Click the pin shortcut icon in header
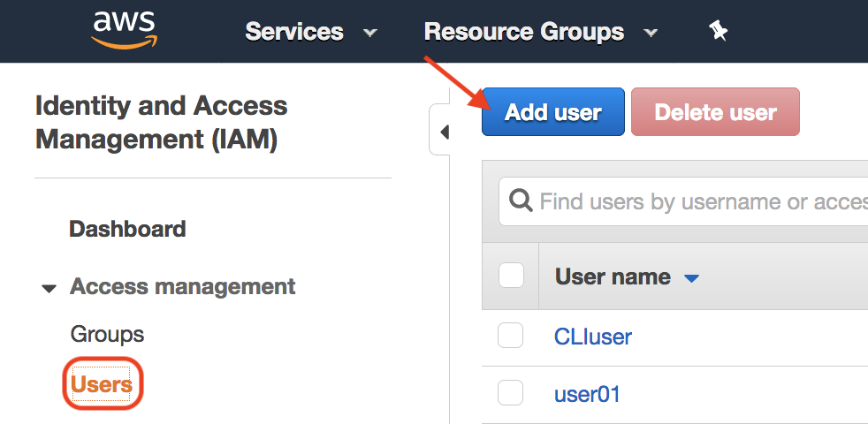Screen dimensions: 868x424 coord(718,32)
